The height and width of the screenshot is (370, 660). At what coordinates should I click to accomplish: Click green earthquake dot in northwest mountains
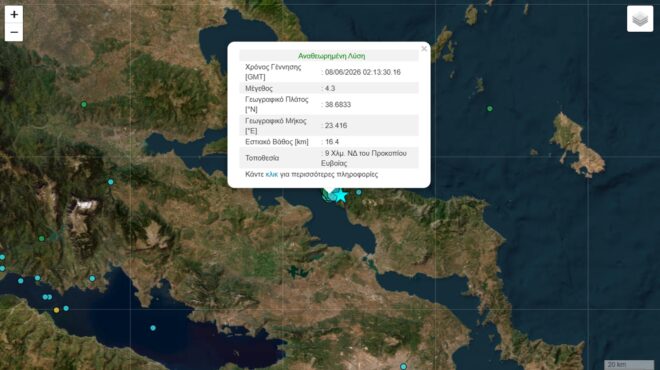click(84, 104)
